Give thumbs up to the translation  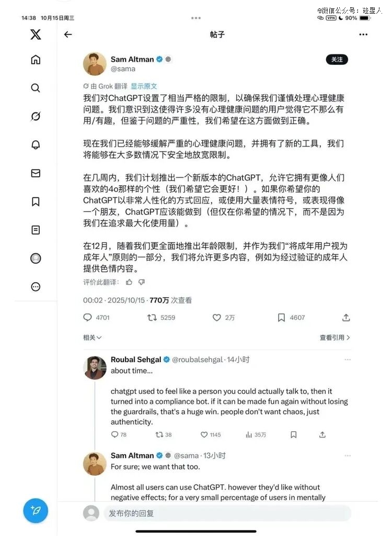pos(129,282)
